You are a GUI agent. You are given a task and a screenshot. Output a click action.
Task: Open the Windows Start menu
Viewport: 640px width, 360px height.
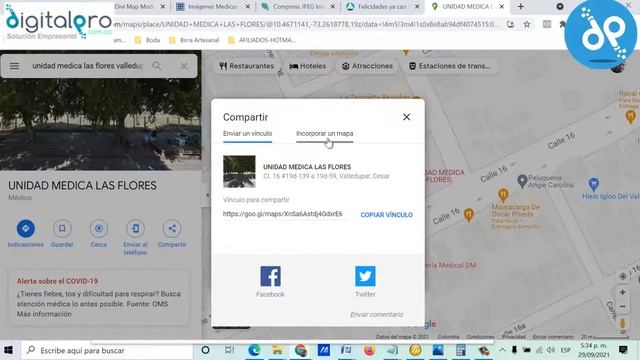[x=9, y=350]
